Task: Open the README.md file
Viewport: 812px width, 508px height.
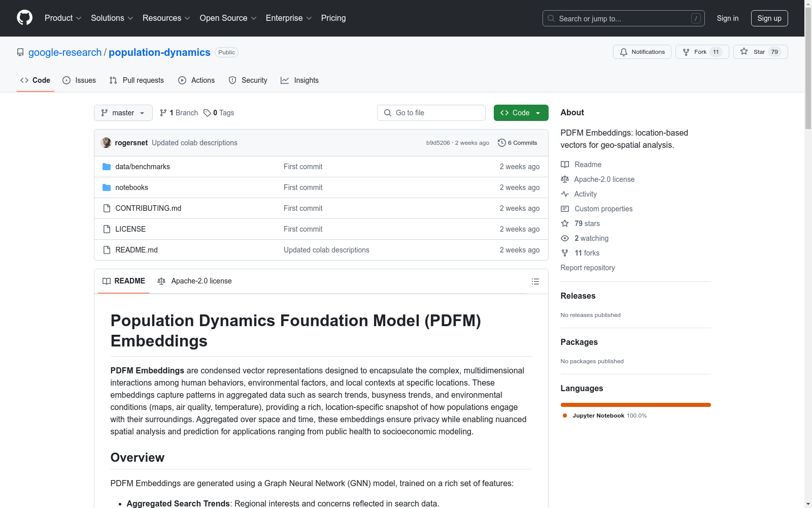Action: 137,250
